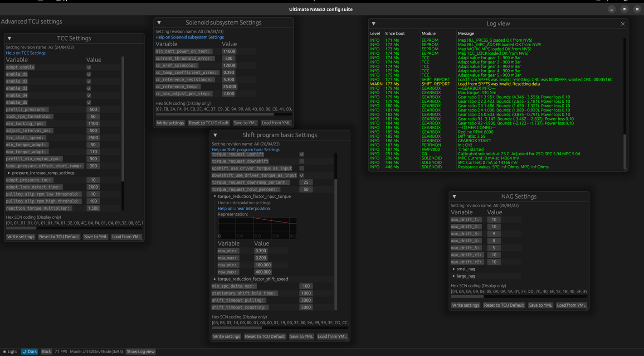Open Help on Linear interpolation link
The width and height of the screenshot is (644, 356).
[244, 208]
